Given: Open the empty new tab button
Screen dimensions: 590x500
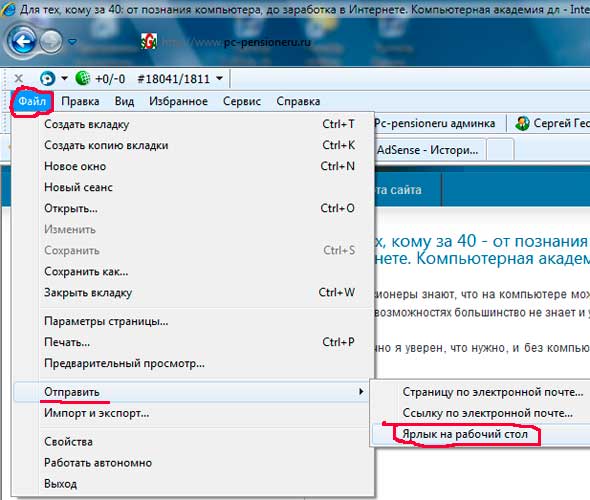Looking at the screenshot, I should 500,150.
